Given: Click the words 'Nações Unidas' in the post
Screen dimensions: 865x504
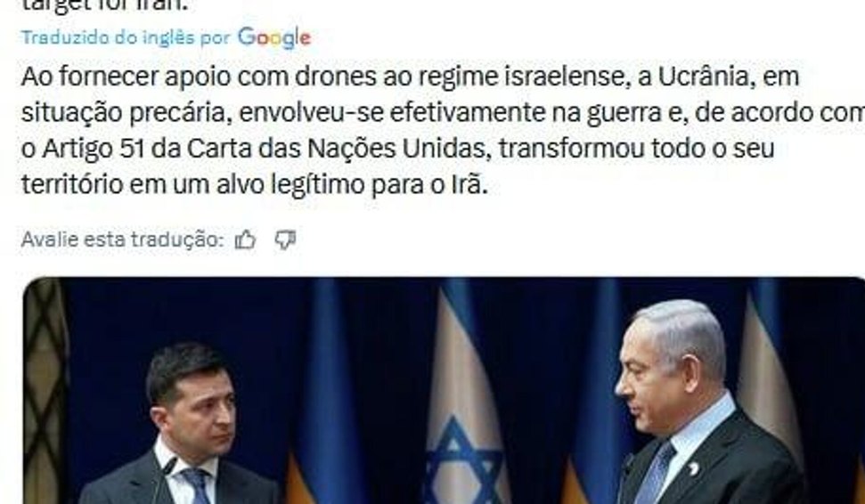Looking at the screenshot, I should click(x=399, y=149).
